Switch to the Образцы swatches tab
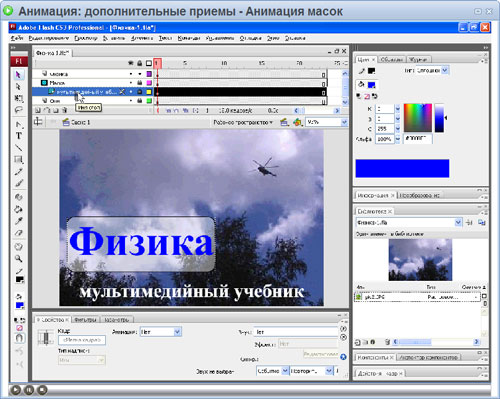This screenshot has width=500, height=399. [392, 60]
